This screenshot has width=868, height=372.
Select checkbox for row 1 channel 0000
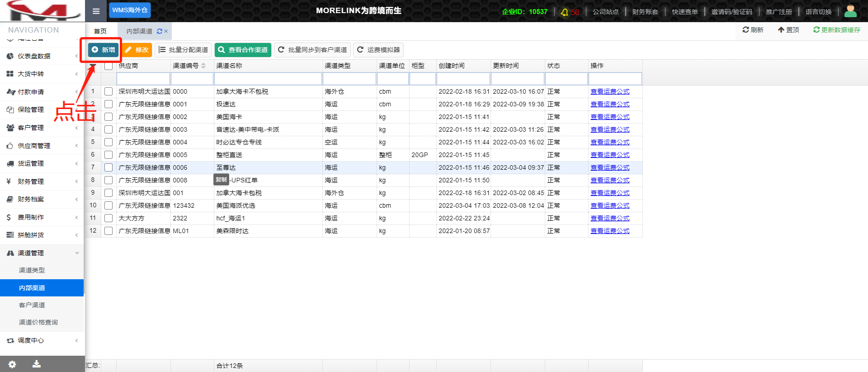[108, 91]
